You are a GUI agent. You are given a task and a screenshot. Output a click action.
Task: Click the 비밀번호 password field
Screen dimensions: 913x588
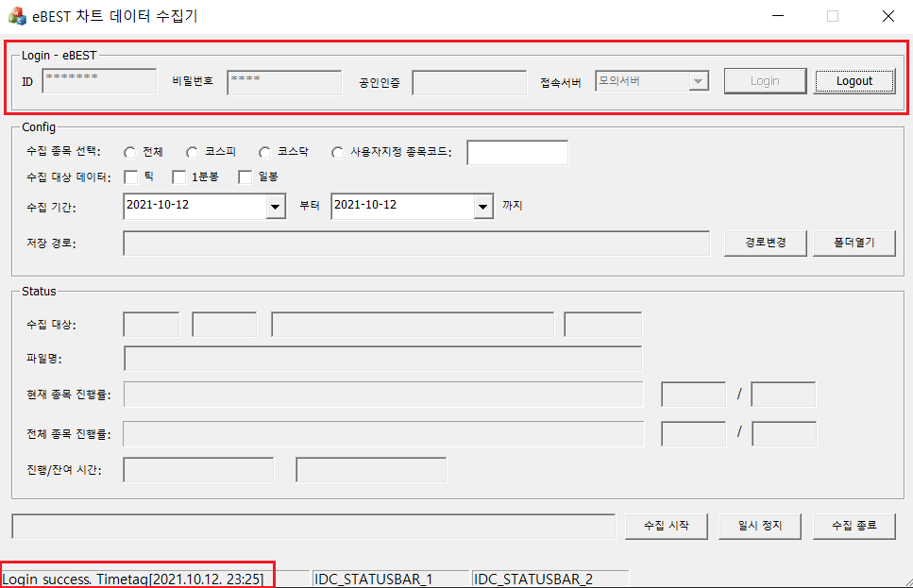click(284, 82)
